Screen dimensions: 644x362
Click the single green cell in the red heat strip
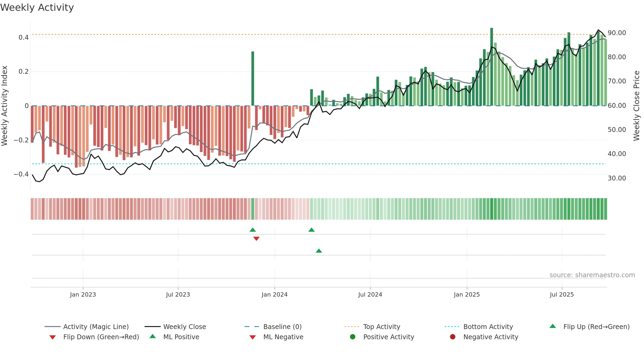[253, 209]
